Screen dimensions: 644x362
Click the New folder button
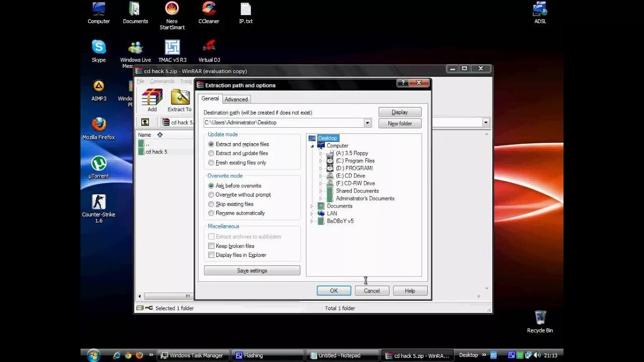[400, 123]
